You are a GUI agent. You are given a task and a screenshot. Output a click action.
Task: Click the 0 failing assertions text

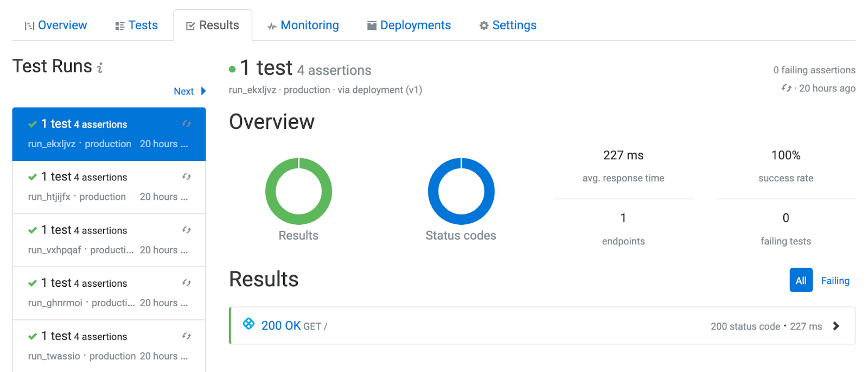(x=814, y=70)
